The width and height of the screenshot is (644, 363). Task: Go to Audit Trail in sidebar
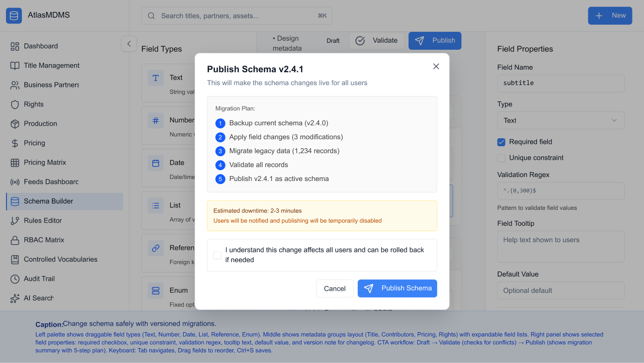click(39, 279)
